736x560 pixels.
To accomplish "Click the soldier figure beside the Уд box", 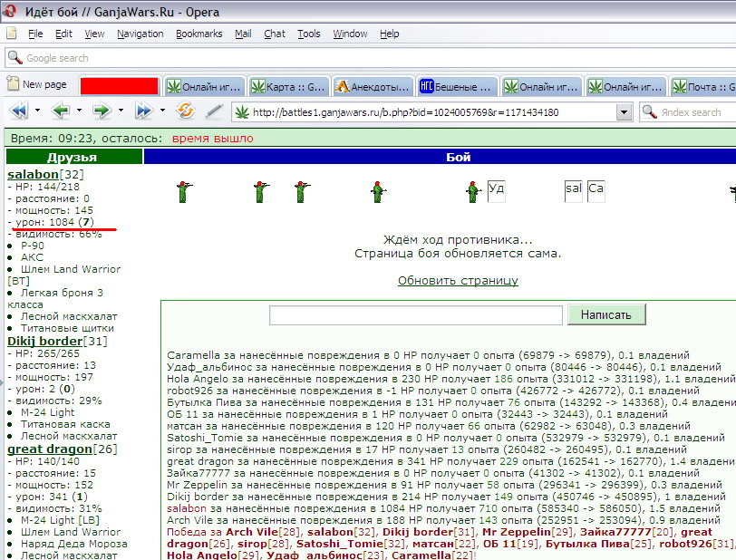I will [x=473, y=191].
